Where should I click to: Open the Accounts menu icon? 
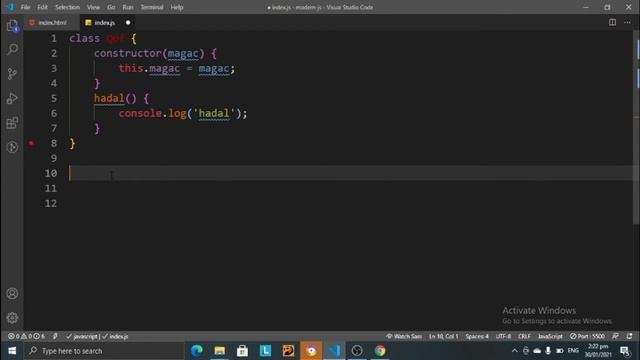[12, 293]
